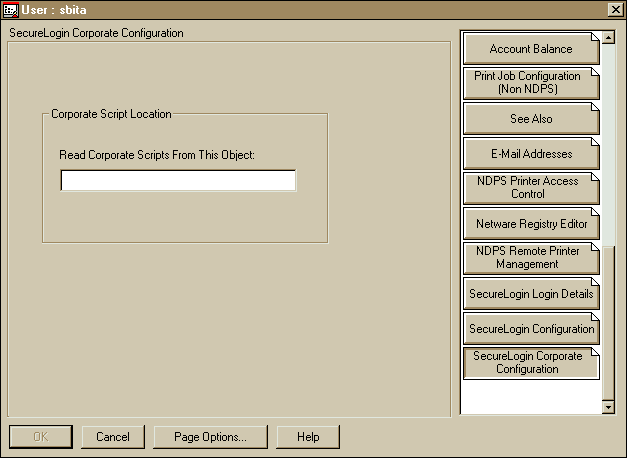Open NDPS Printer Access Control tab
627x458 pixels.
point(531,188)
